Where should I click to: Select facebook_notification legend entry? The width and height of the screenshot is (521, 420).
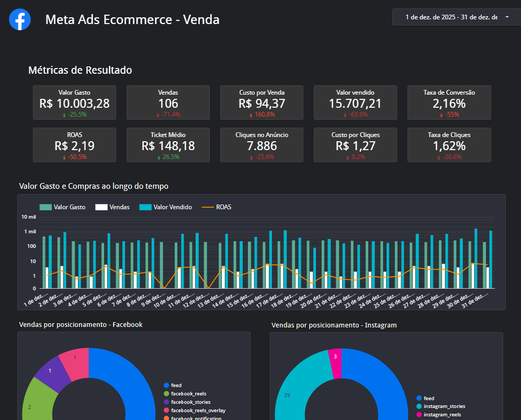click(x=192, y=418)
